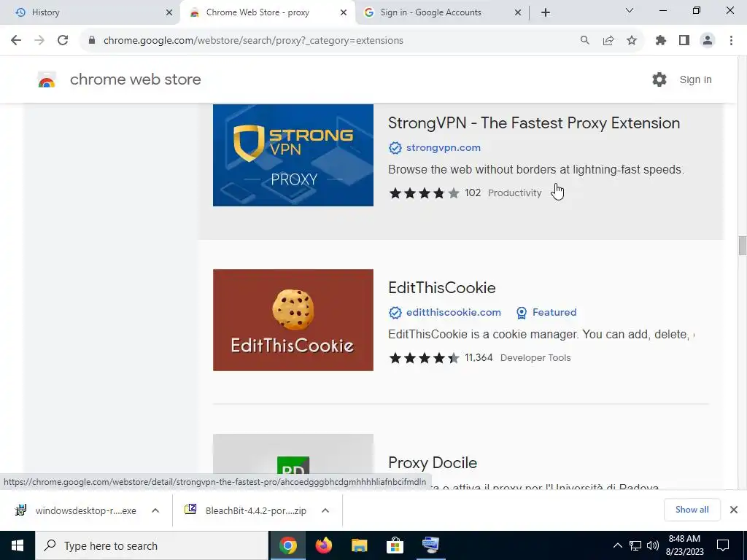Expand options for windowsdesktop exe download

(x=155, y=510)
